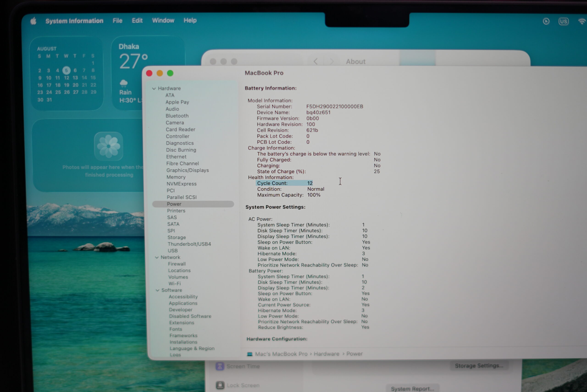Select Diagnostics in the sidebar
The width and height of the screenshot is (587, 392).
pos(180,143)
